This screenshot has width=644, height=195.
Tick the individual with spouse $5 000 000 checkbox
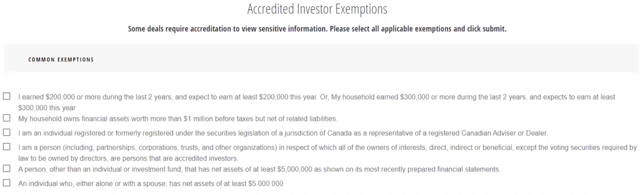pos(7,183)
